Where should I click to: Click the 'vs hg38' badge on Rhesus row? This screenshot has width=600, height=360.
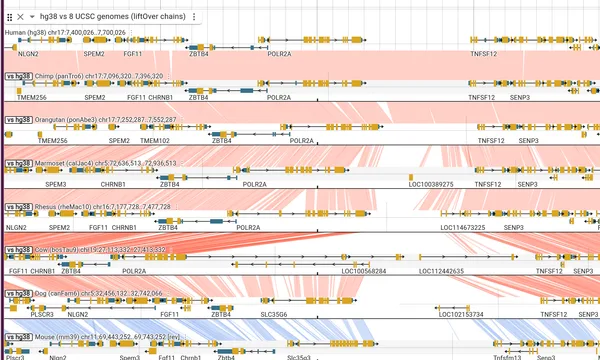pos(19,207)
